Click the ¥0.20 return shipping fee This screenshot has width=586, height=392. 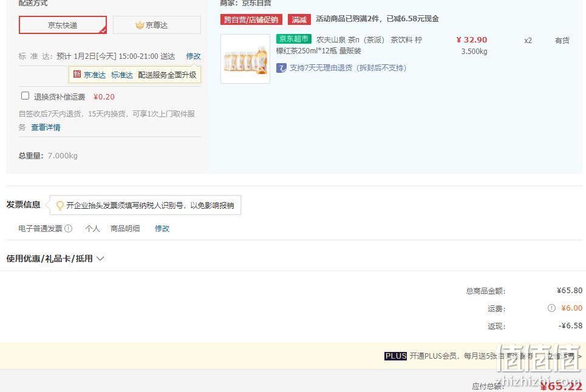104,96
